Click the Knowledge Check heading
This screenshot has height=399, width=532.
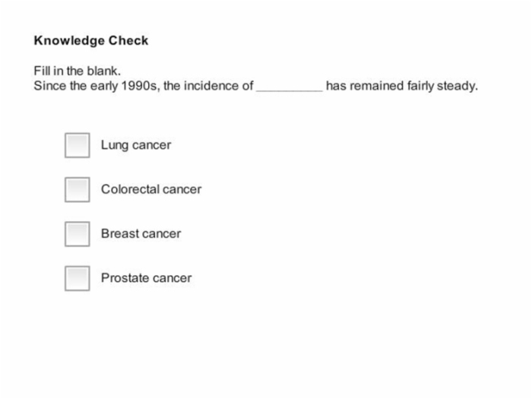pyautogui.click(x=91, y=41)
